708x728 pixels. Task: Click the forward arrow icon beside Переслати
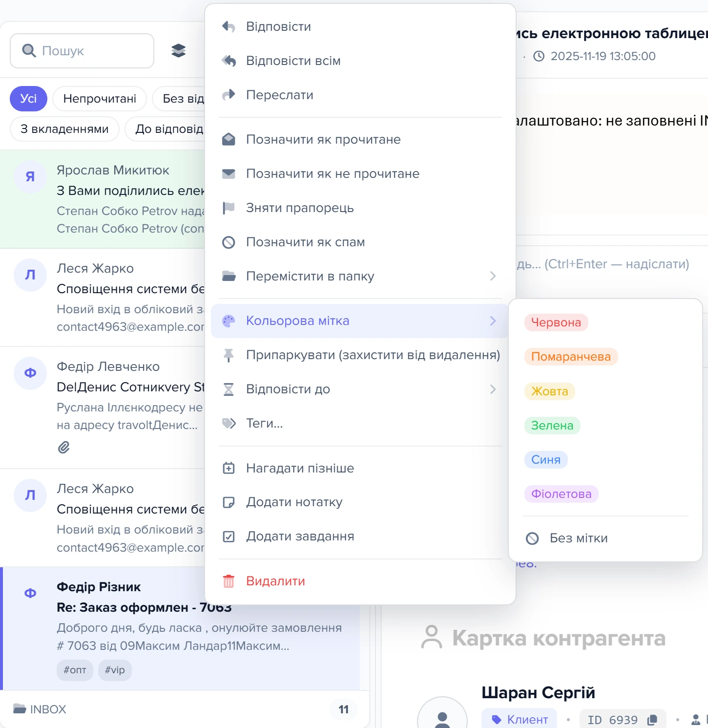(x=229, y=95)
